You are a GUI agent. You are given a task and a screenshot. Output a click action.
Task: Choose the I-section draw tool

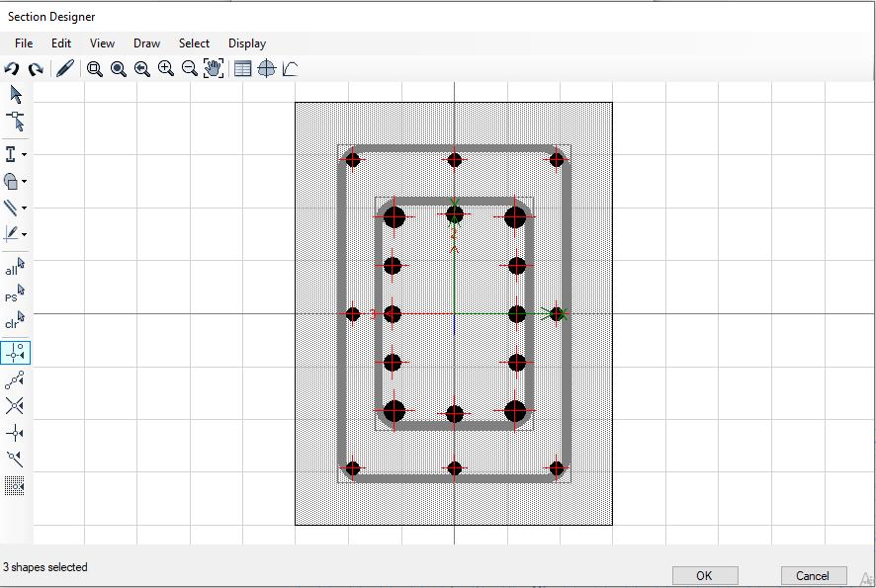[11, 154]
